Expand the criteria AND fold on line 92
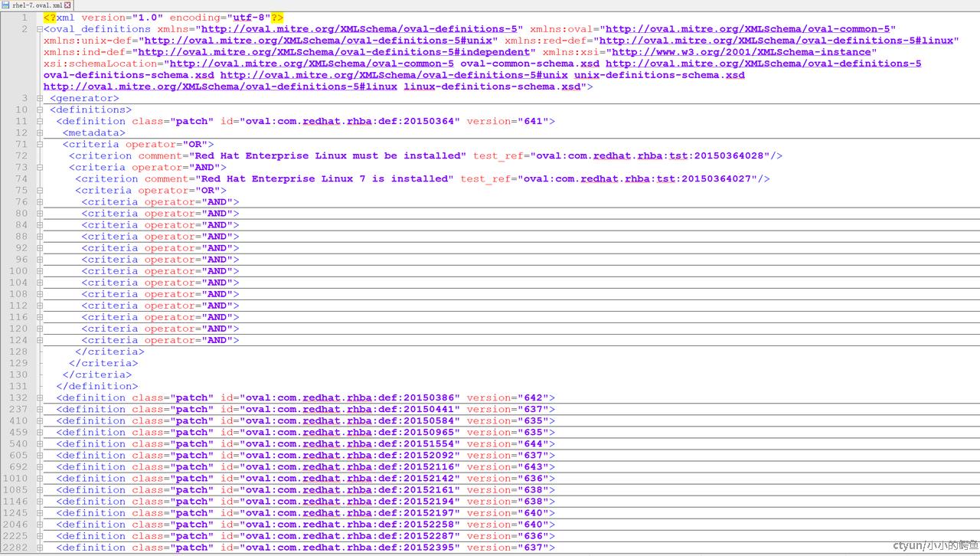The image size is (980, 556). click(40, 248)
